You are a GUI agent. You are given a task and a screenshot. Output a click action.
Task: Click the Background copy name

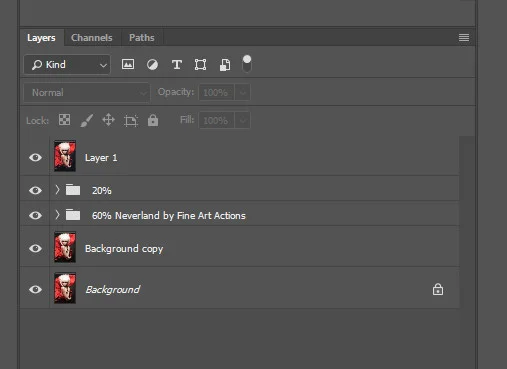point(124,249)
